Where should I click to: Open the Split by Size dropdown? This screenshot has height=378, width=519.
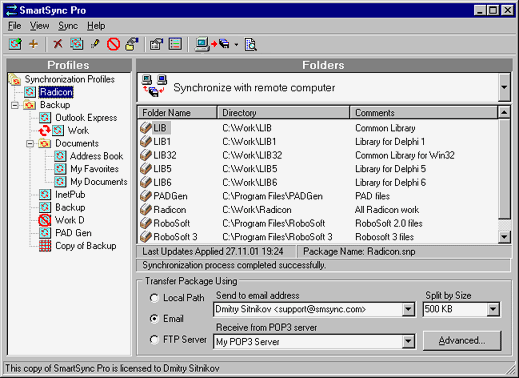493,309
